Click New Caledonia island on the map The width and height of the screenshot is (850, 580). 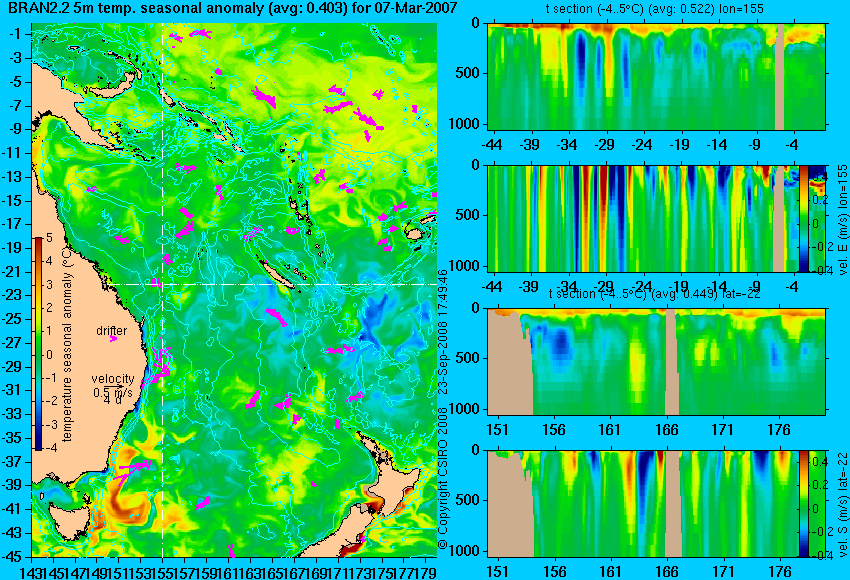(278, 274)
